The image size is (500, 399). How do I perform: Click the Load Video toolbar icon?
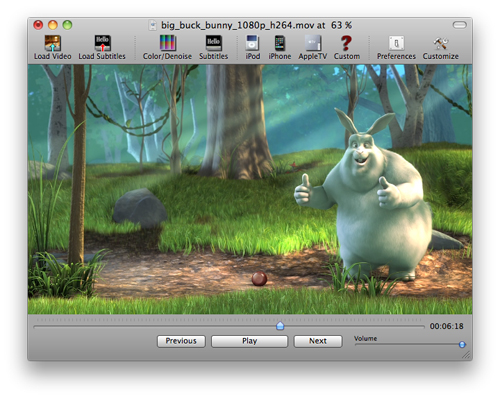pyautogui.click(x=53, y=43)
